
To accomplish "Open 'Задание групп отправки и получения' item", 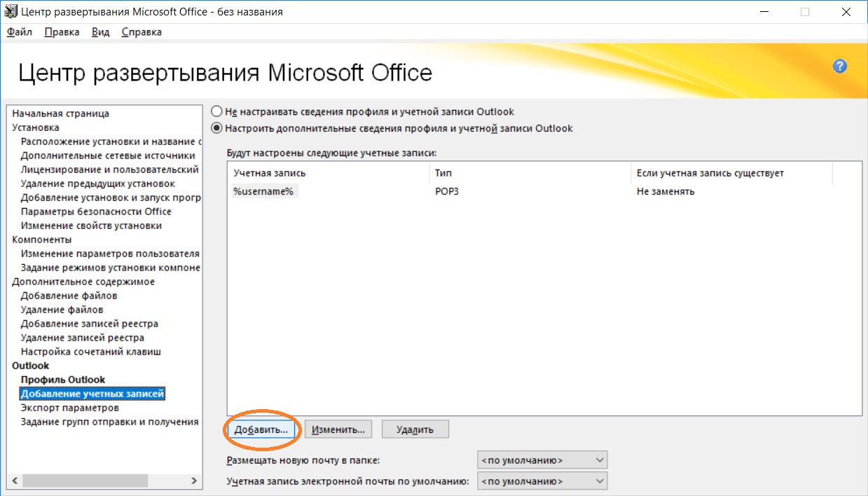I will (110, 422).
